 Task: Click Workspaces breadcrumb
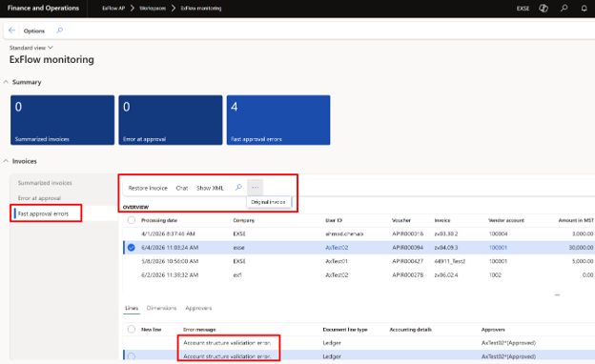(153, 8)
